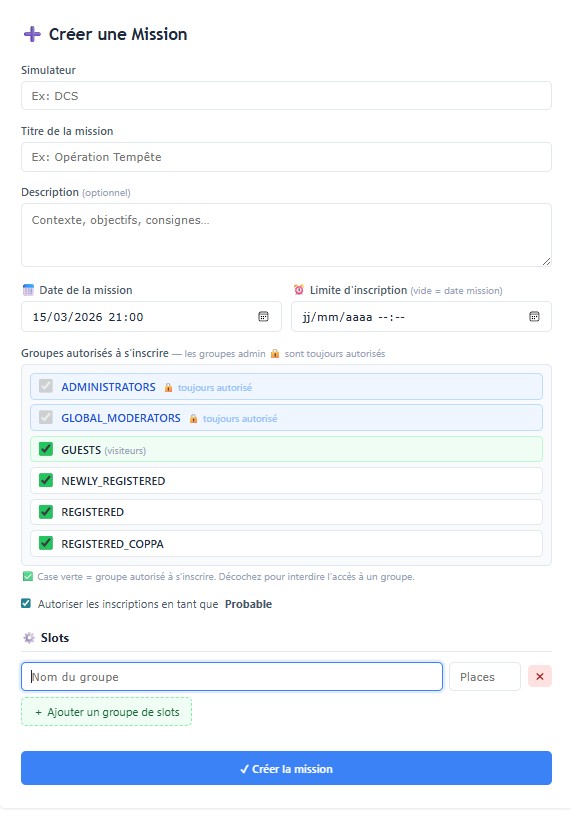Remove the slot group with red X
The image size is (571, 817).
[540, 676]
